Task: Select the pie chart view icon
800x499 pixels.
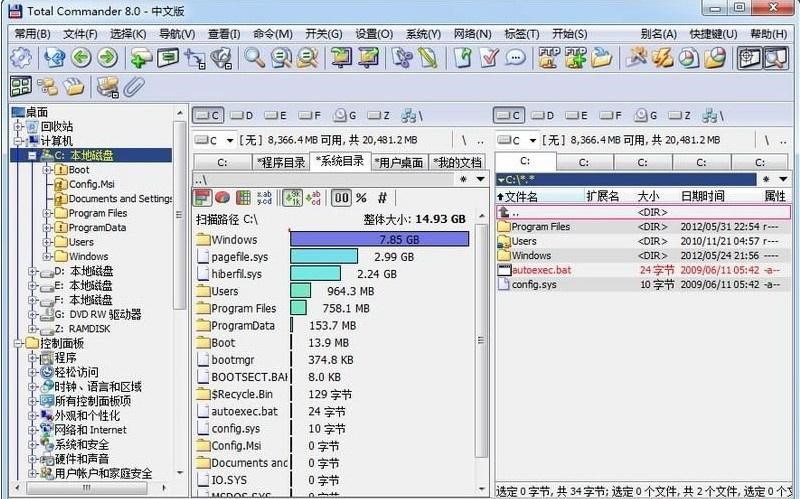Action: tap(222, 197)
